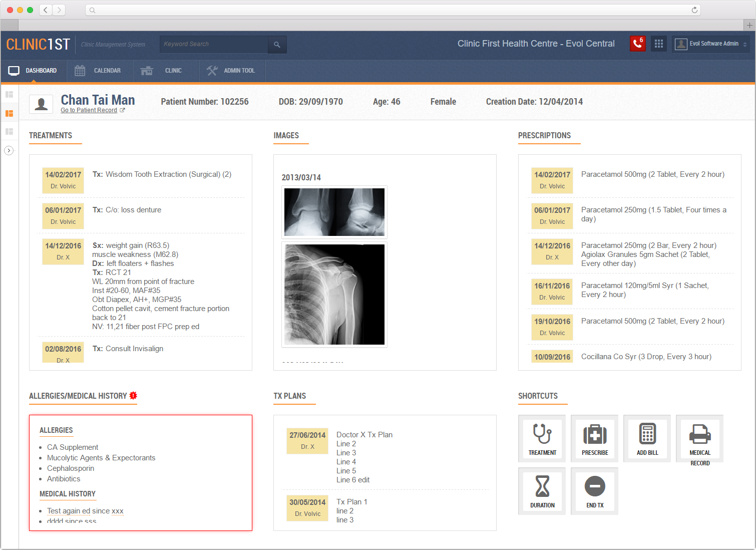
Task: Open the Add Bill shortcut
Action: (647, 438)
